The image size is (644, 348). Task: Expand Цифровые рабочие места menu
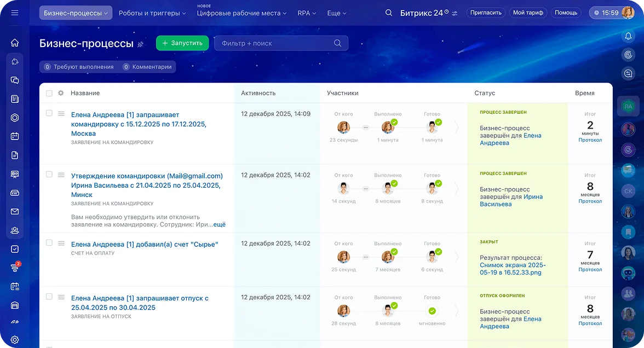pos(242,13)
